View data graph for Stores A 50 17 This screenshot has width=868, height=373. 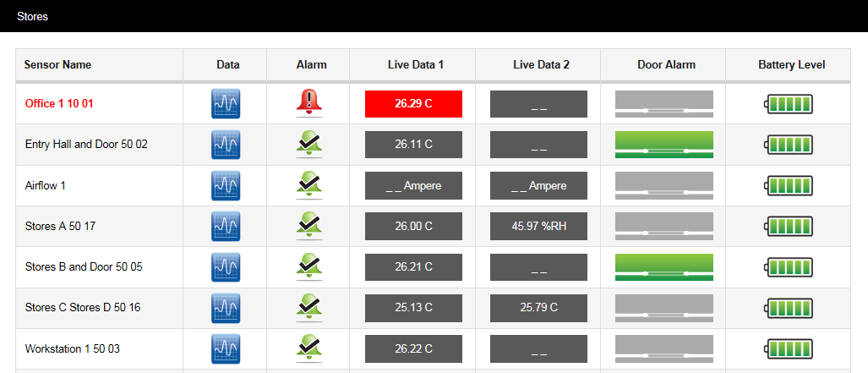click(226, 227)
